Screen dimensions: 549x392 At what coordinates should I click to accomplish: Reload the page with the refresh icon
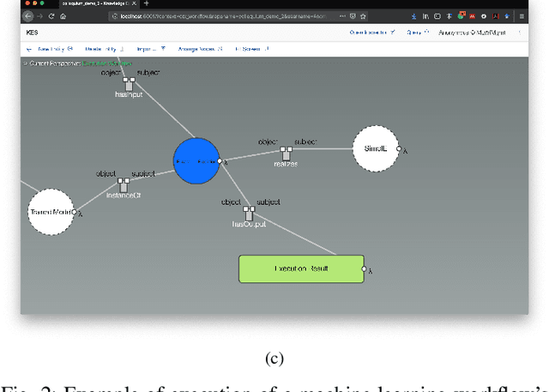[x=51, y=16]
